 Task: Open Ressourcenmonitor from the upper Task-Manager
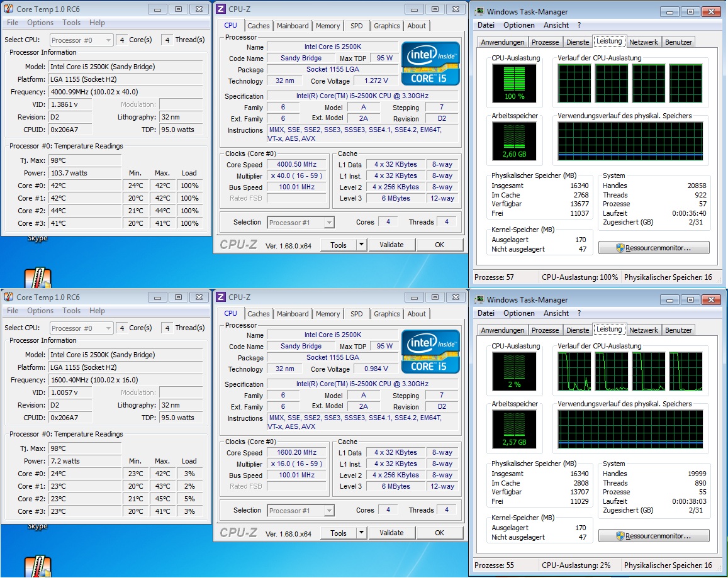(654, 247)
